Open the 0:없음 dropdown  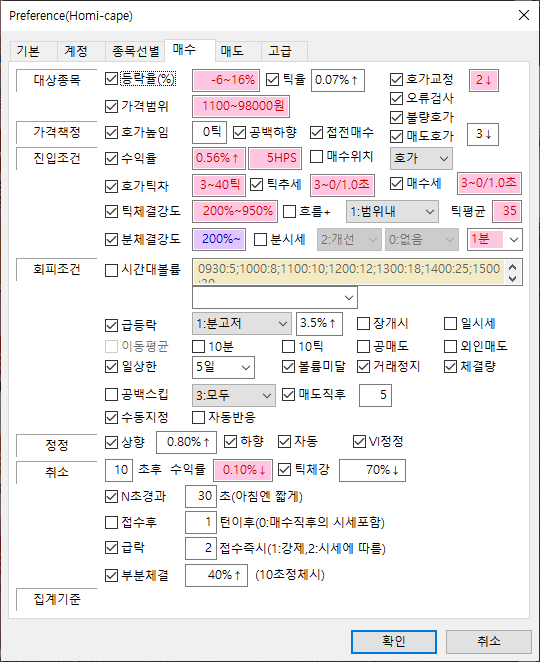pyautogui.click(x=422, y=240)
